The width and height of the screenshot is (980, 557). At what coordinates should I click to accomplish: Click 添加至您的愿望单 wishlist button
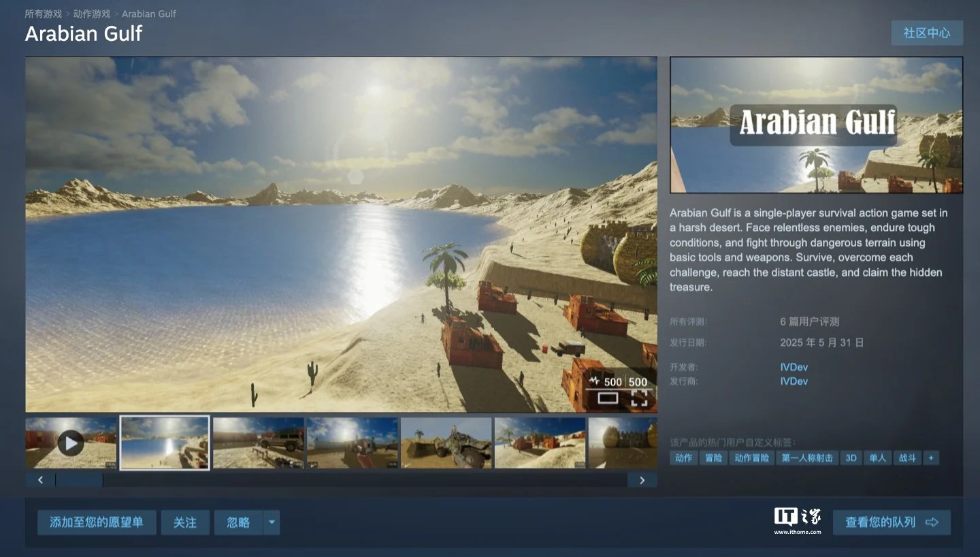pos(97,522)
